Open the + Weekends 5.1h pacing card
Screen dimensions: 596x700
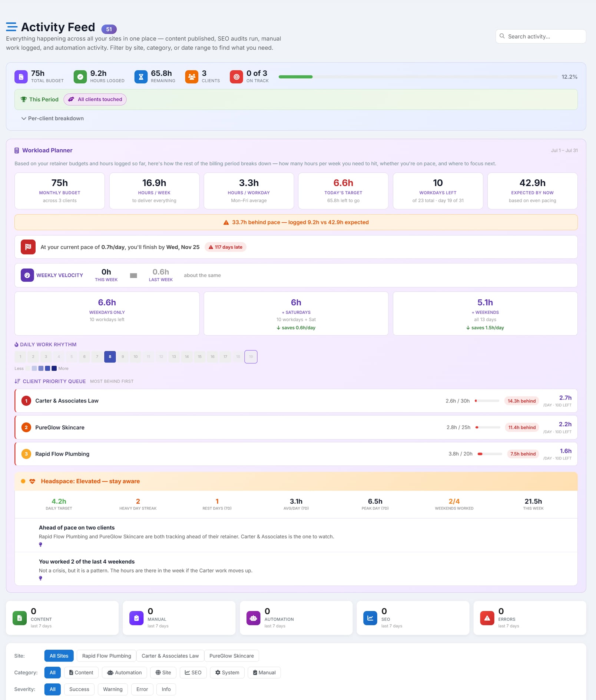(x=485, y=313)
